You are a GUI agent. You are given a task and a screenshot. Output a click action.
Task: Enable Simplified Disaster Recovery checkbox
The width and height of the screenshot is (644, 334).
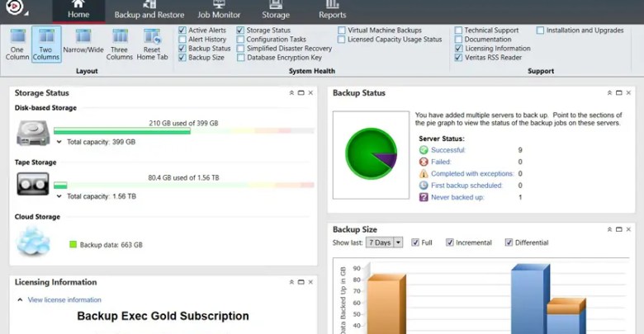pos(240,49)
